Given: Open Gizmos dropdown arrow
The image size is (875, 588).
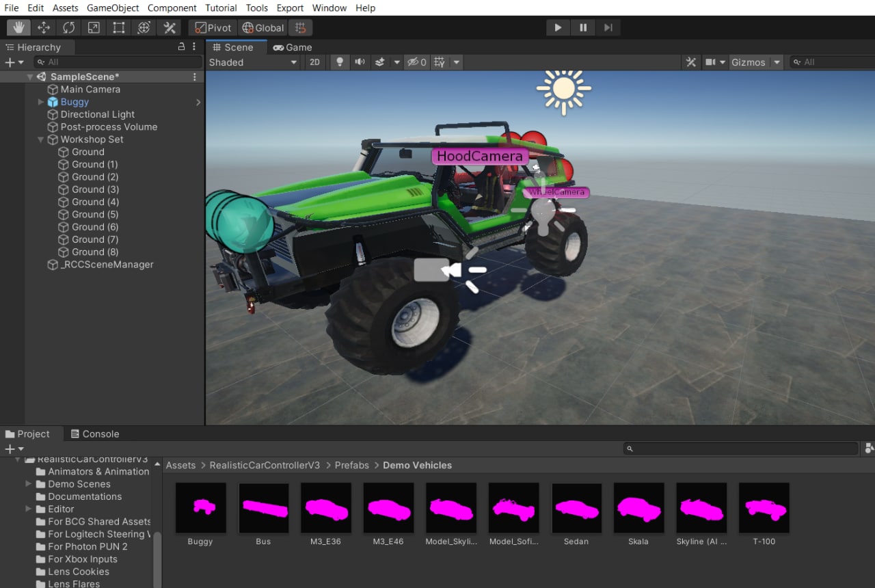Looking at the screenshot, I should point(777,62).
